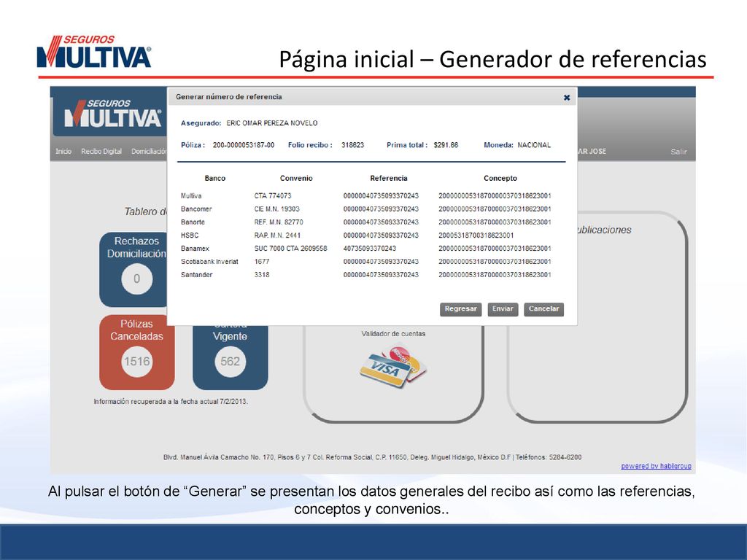Click the Banco column header
747x560 pixels.
[x=215, y=178]
